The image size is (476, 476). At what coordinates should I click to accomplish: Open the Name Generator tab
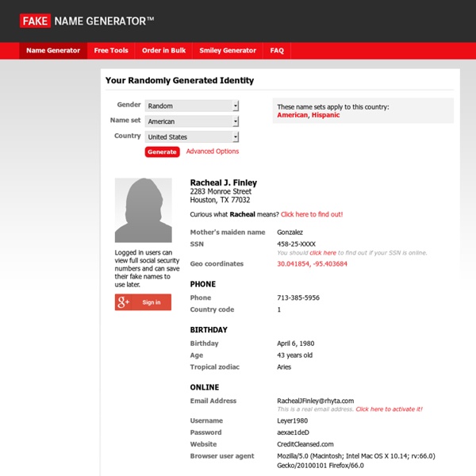tap(53, 51)
